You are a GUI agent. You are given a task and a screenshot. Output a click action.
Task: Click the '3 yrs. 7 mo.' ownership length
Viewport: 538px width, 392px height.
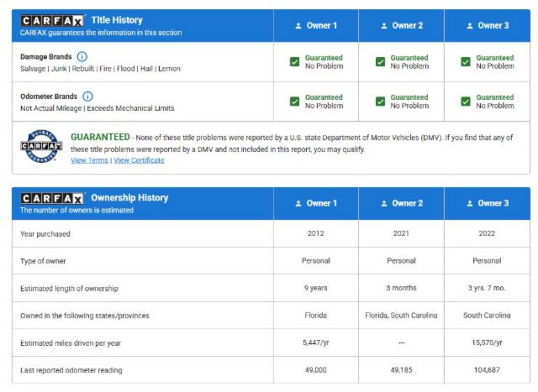[487, 288]
